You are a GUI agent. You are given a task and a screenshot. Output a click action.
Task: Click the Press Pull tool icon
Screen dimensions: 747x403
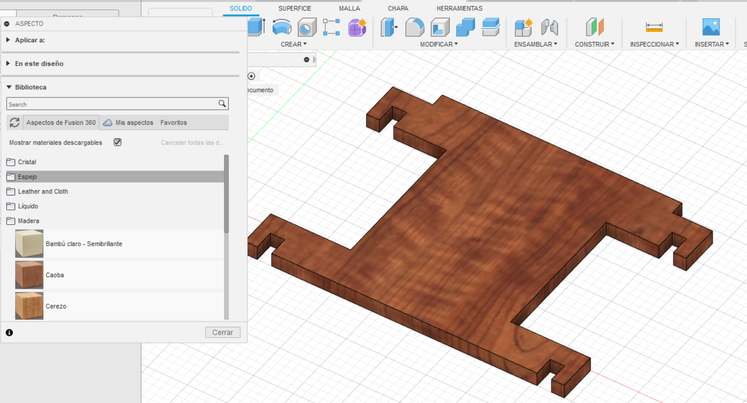pyautogui.click(x=389, y=27)
